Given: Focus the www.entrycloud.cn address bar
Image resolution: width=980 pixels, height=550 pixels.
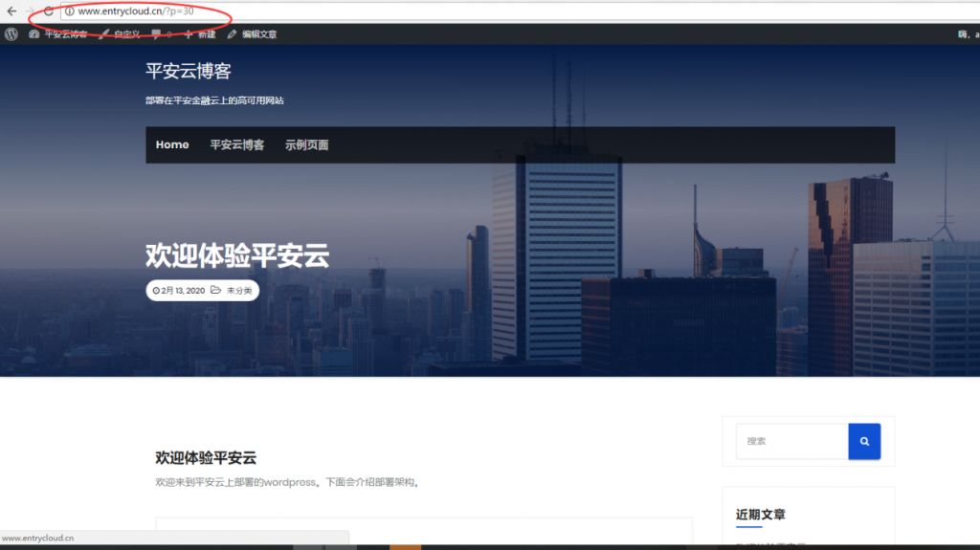Looking at the screenshot, I should tap(520, 11).
